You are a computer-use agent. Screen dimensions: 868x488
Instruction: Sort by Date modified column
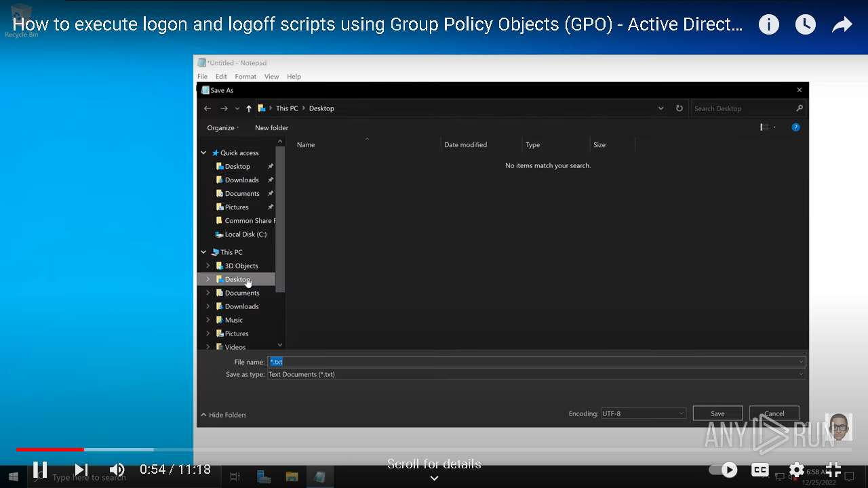[x=465, y=144]
